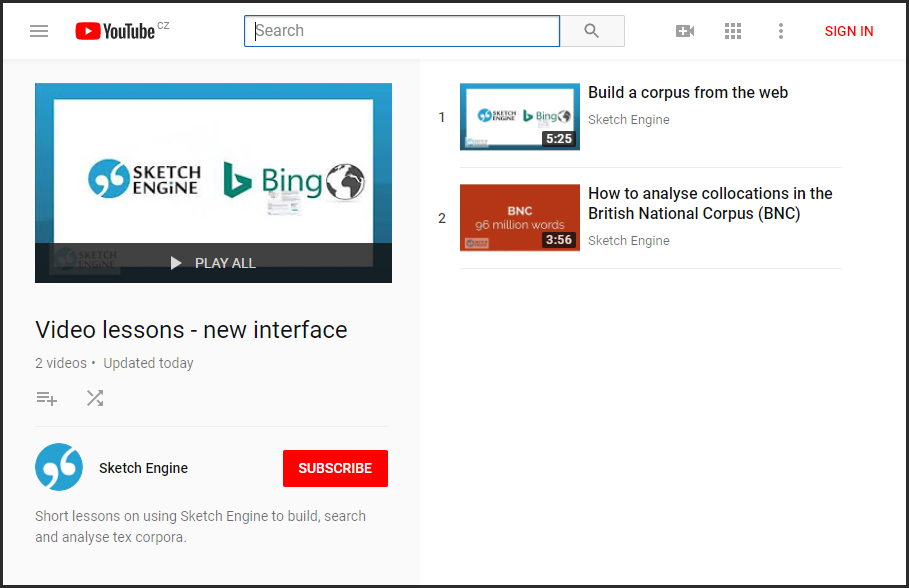
Task: Open the hamburger guide menu
Action: pyautogui.click(x=39, y=31)
